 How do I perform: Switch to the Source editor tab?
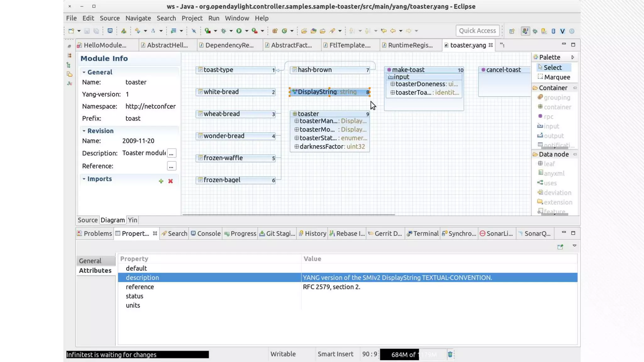pyautogui.click(x=87, y=220)
